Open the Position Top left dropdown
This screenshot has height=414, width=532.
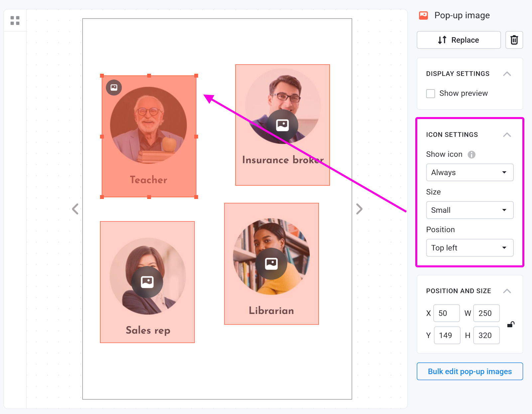pos(469,248)
